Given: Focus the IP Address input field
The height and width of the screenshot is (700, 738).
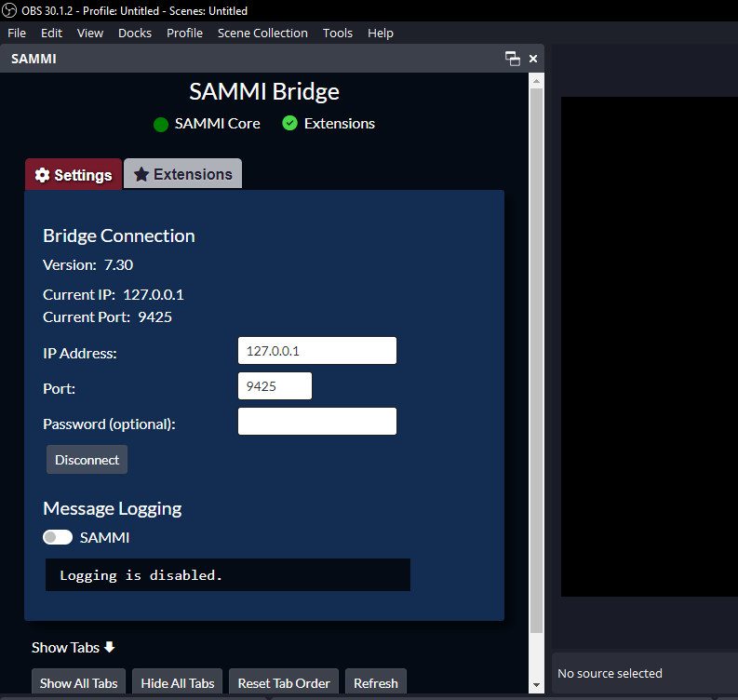Looking at the screenshot, I should click(317, 351).
